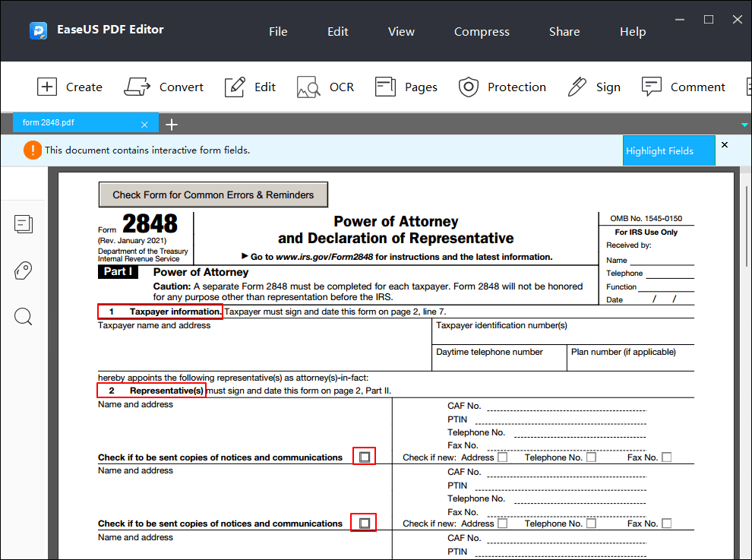Open the Share menu
Screen dimensions: 752x560
pyautogui.click(x=564, y=32)
